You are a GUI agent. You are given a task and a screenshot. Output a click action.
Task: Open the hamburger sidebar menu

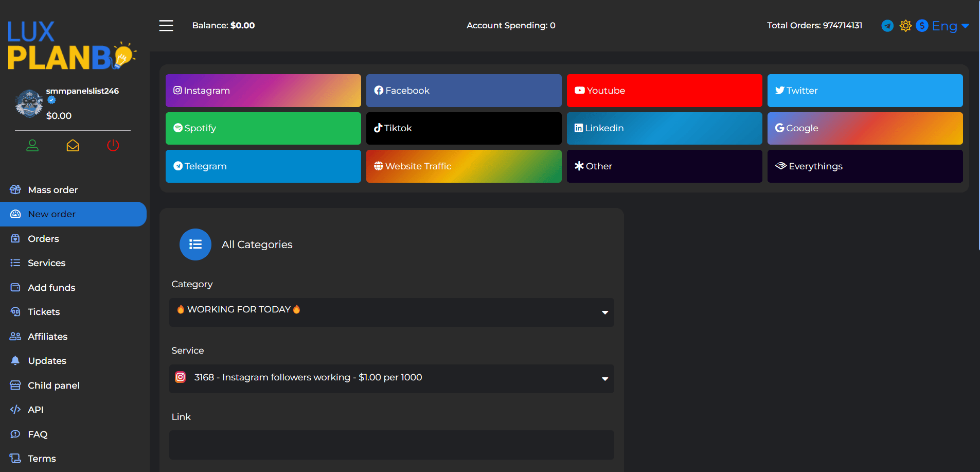point(166,25)
